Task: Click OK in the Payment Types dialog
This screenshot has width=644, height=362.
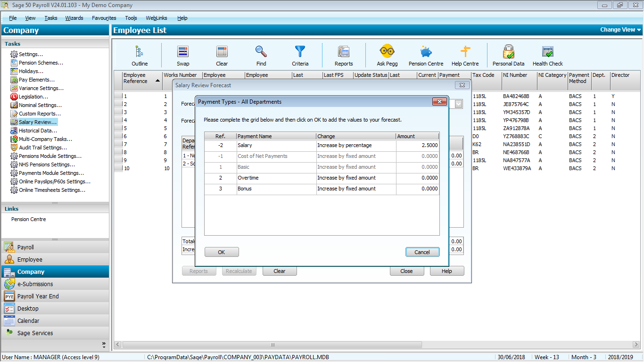Action: click(221, 252)
